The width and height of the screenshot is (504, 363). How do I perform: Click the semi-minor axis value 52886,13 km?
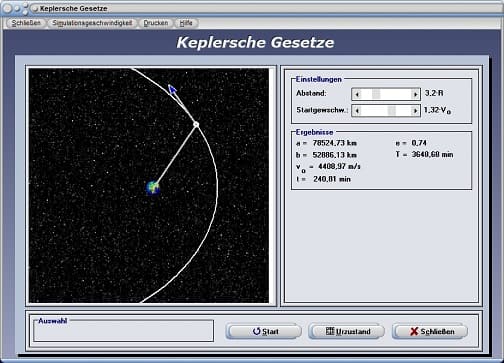[x=335, y=155]
